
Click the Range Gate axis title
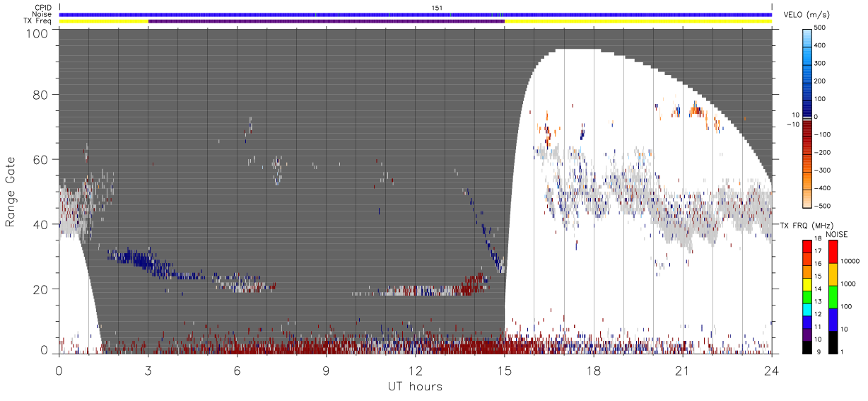[11, 192]
